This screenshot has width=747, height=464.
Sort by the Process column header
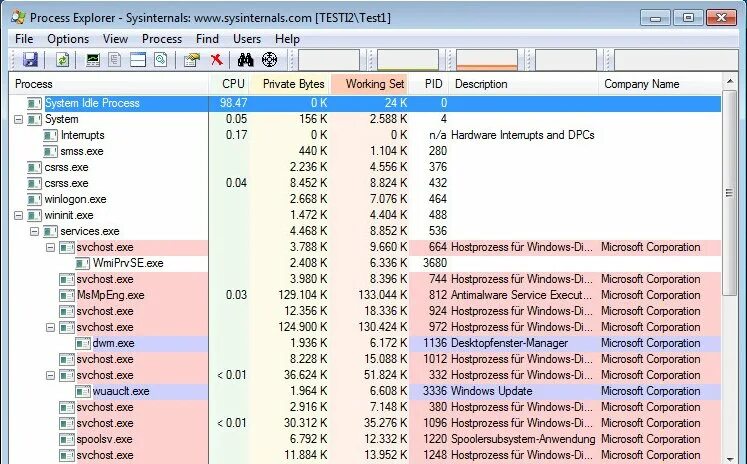pyautogui.click(x=109, y=84)
